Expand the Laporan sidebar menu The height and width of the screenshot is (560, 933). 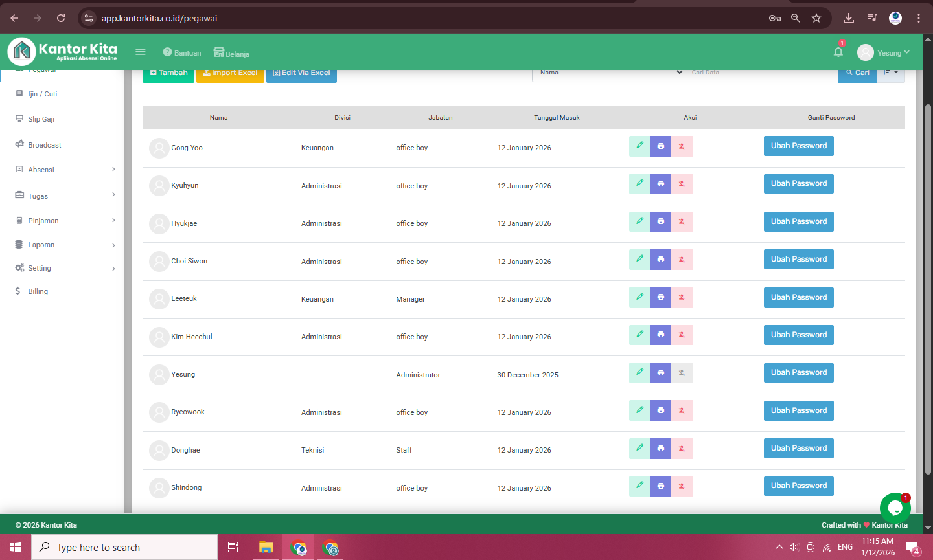(x=65, y=245)
